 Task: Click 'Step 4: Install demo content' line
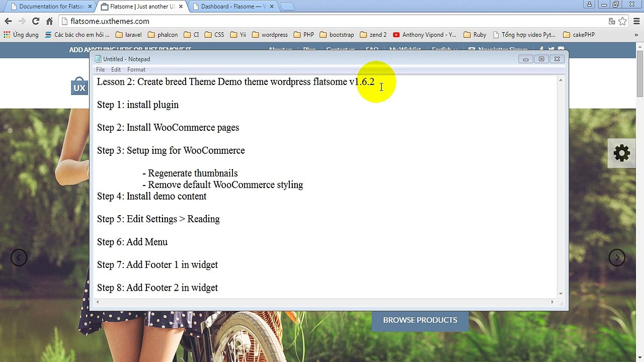click(x=151, y=196)
